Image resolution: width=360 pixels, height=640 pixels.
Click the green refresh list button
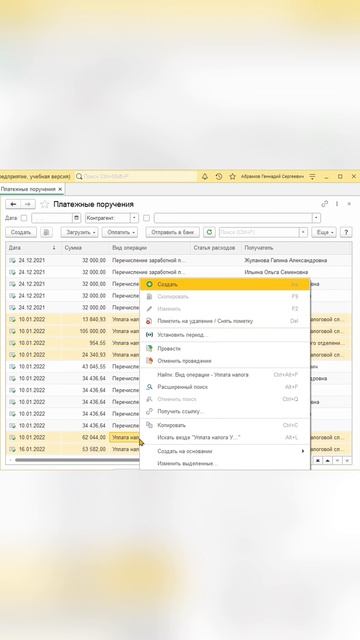click(x=209, y=232)
